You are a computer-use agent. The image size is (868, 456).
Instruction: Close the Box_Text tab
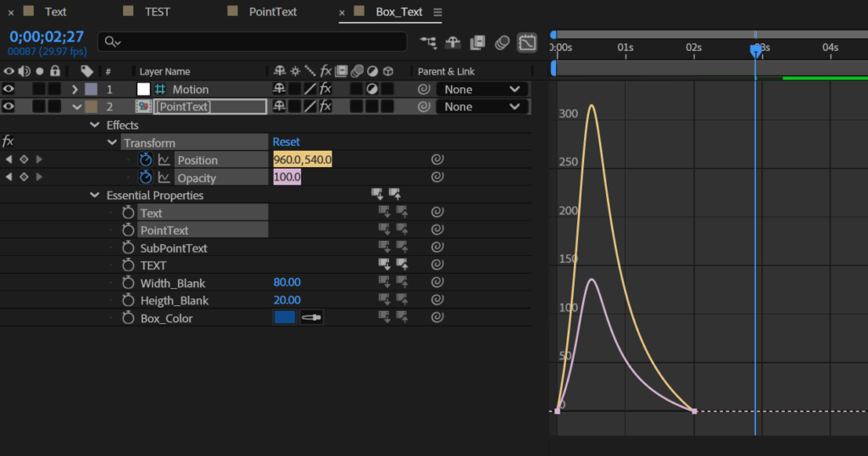tap(342, 12)
